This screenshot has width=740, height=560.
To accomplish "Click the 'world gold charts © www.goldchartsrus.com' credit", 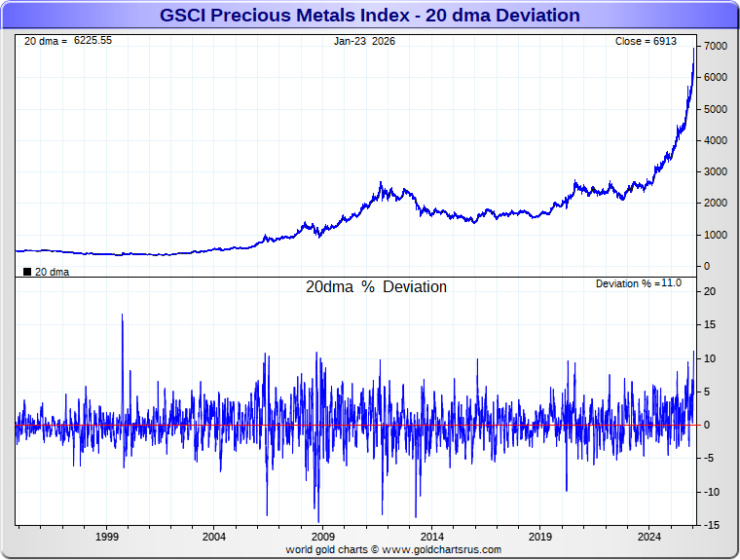I will (393, 549).
